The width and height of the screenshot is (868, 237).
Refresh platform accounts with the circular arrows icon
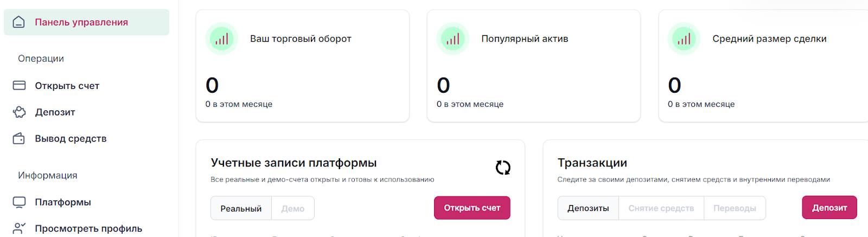pos(503,168)
